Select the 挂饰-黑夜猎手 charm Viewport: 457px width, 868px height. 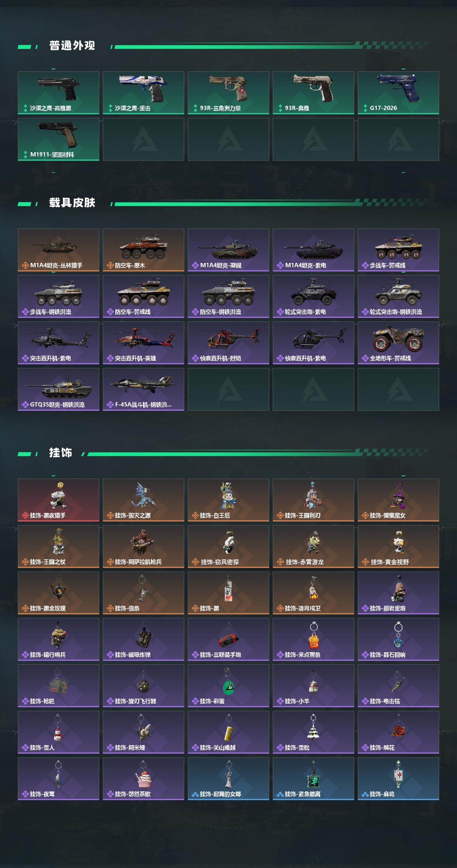point(59,500)
